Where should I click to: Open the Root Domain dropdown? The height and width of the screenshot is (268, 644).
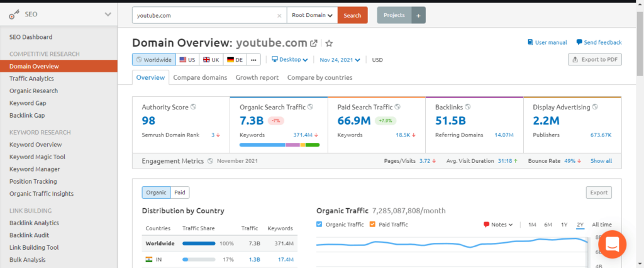click(312, 15)
